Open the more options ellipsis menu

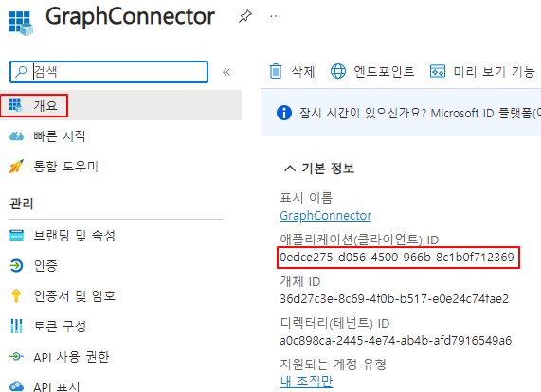click(276, 16)
